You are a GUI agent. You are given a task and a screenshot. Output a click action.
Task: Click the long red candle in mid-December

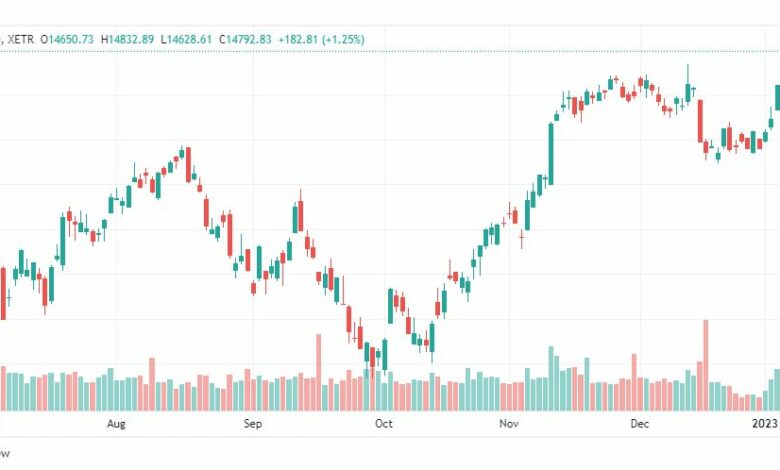[x=700, y=121]
